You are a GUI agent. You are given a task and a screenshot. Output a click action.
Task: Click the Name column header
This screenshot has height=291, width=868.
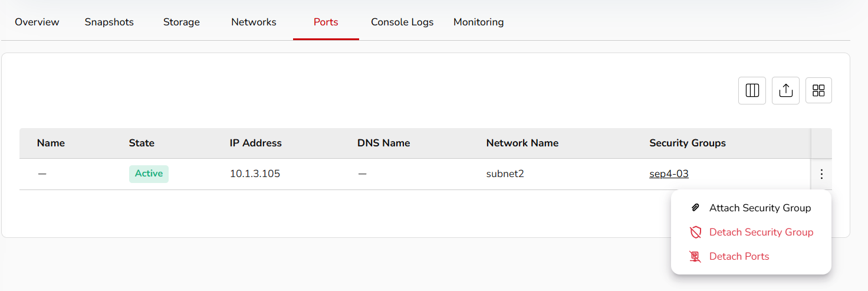click(51, 143)
